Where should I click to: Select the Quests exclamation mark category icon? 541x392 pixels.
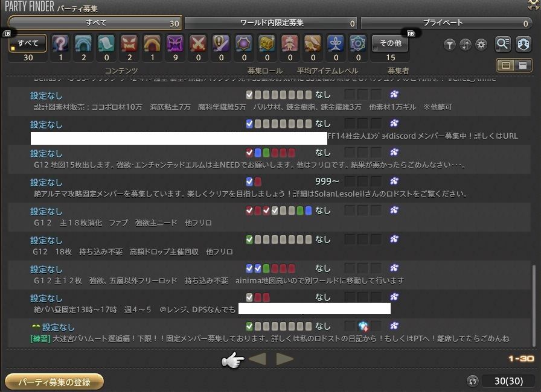[221, 43]
